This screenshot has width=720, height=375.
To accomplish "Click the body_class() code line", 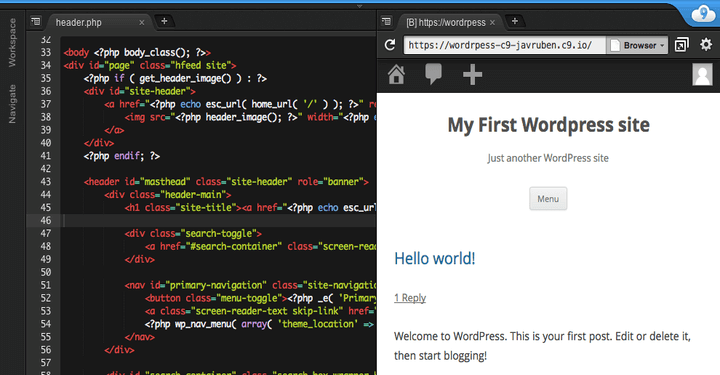I will point(137,52).
